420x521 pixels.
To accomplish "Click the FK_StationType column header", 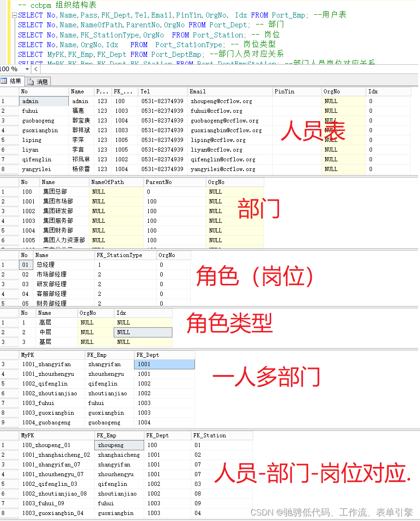I will (x=125, y=255).
